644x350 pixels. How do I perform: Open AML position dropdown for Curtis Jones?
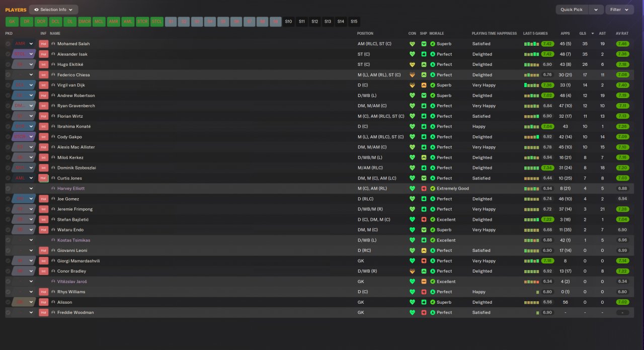pos(24,178)
